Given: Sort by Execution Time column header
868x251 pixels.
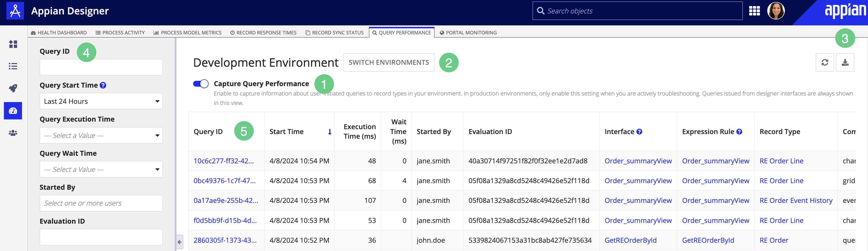Looking at the screenshot, I should (359, 132).
